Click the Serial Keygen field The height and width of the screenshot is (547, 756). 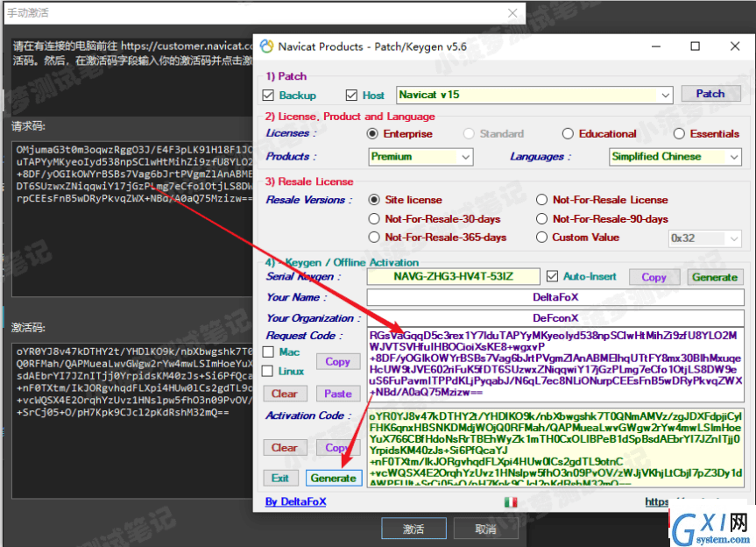click(453, 276)
